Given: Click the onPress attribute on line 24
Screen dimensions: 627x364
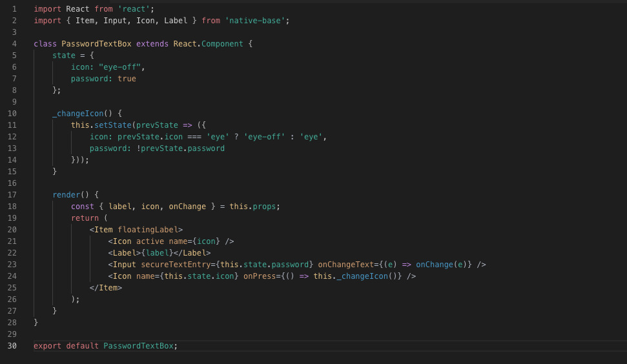Looking at the screenshot, I should point(260,276).
